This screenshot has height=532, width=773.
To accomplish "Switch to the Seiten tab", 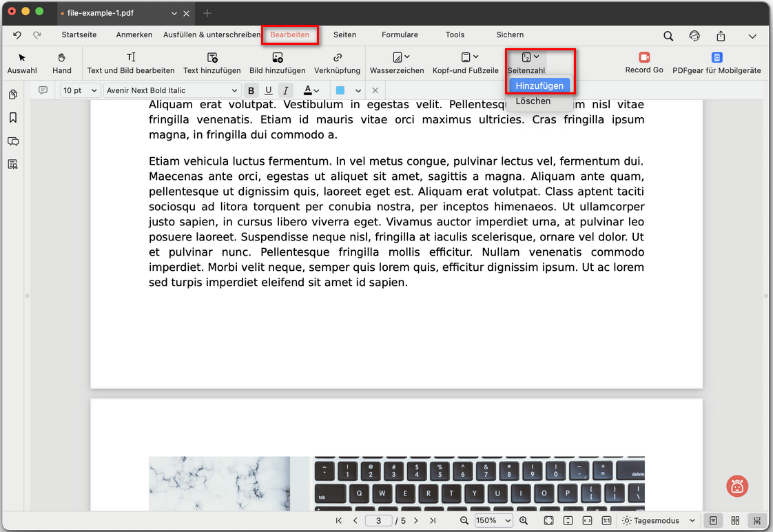I will point(344,35).
